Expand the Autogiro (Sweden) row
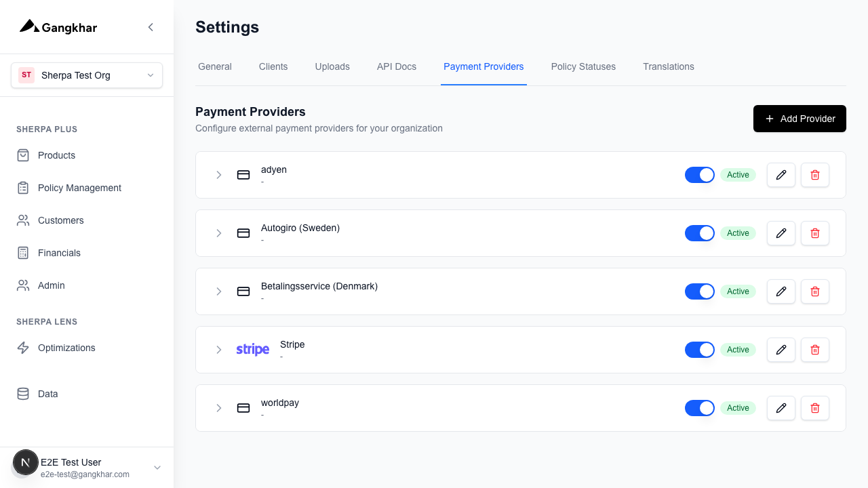 click(x=219, y=233)
